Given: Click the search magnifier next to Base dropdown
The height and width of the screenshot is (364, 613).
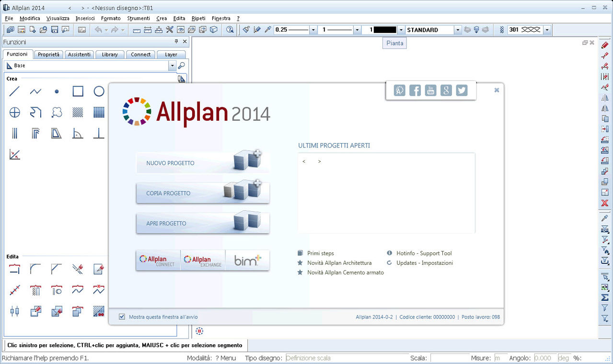Looking at the screenshot, I should coord(182,66).
